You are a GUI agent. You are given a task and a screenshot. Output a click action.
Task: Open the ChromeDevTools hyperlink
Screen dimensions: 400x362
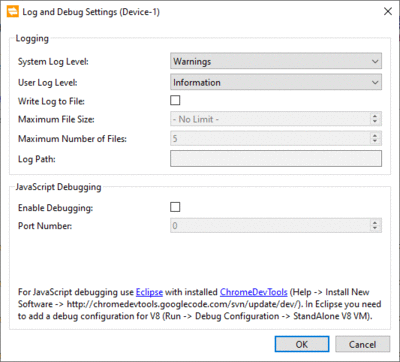point(253,292)
